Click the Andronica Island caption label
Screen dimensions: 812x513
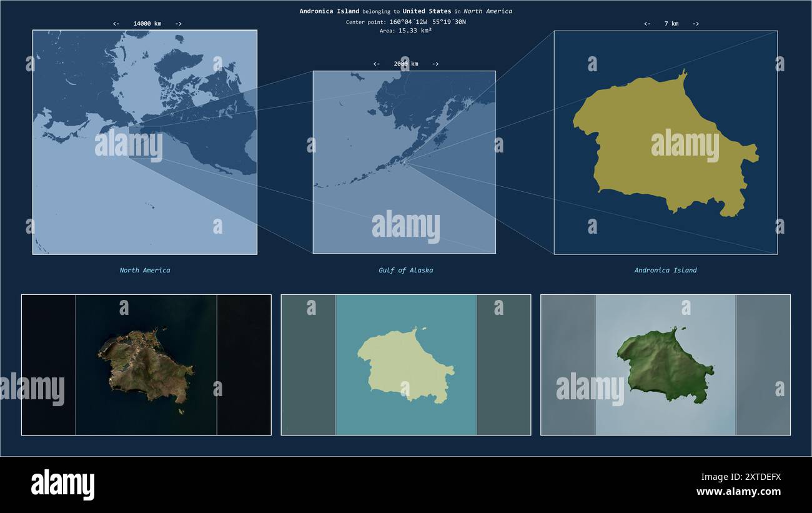[665, 271]
